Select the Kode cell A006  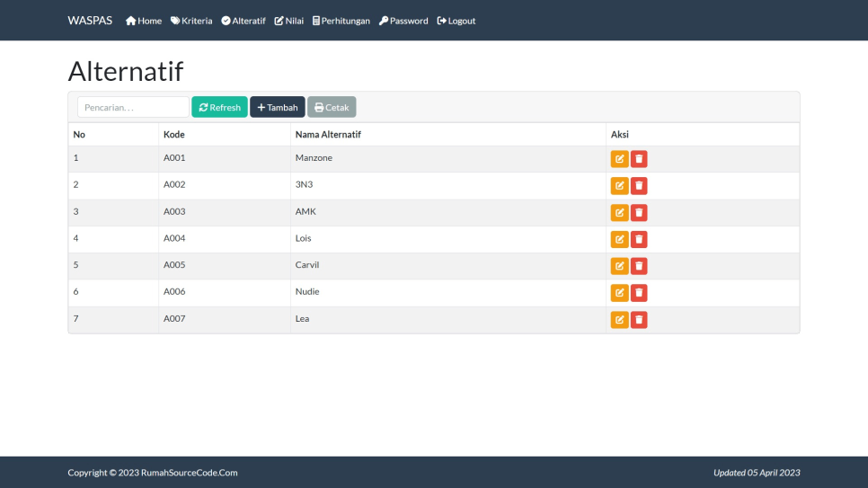(174, 291)
